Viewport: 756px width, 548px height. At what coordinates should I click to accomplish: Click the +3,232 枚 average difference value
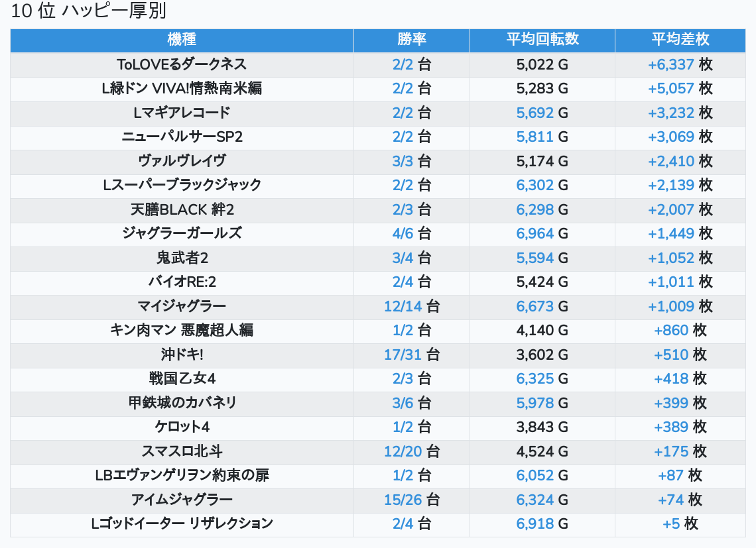(680, 113)
